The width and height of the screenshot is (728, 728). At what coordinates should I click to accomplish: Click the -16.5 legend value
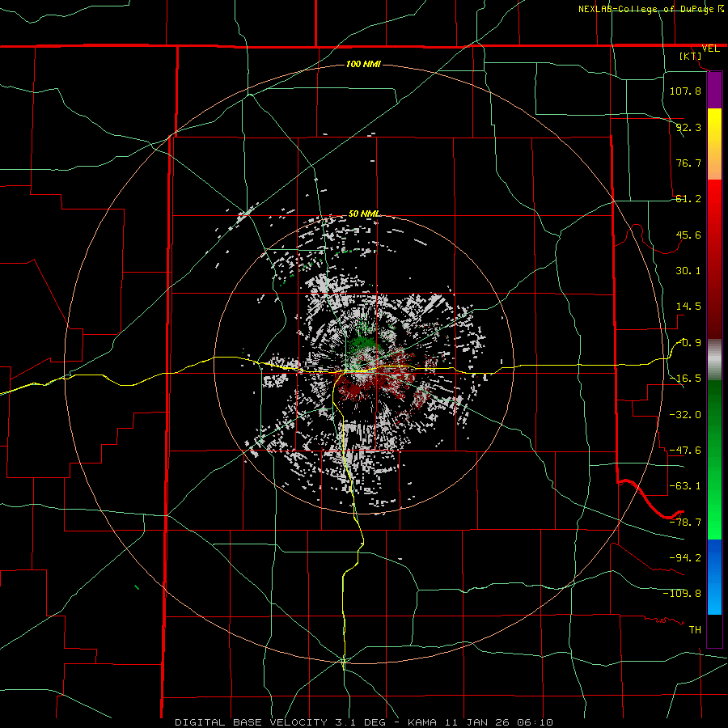point(685,379)
